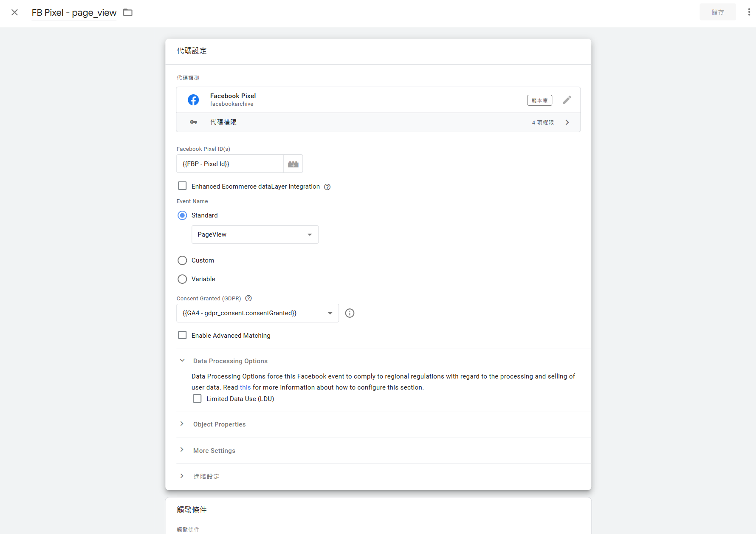Click the key icon beside 代碼權限

tap(194, 122)
